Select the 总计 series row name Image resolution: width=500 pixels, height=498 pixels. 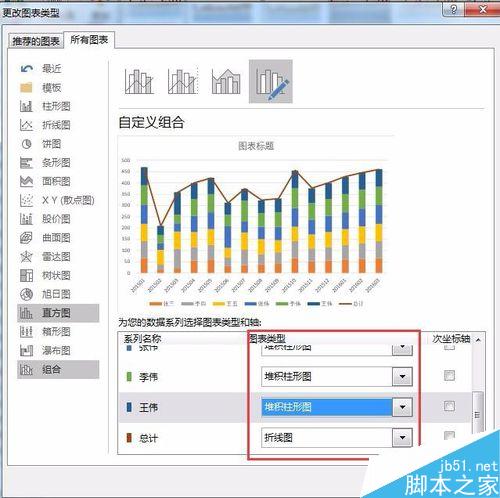click(x=148, y=438)
